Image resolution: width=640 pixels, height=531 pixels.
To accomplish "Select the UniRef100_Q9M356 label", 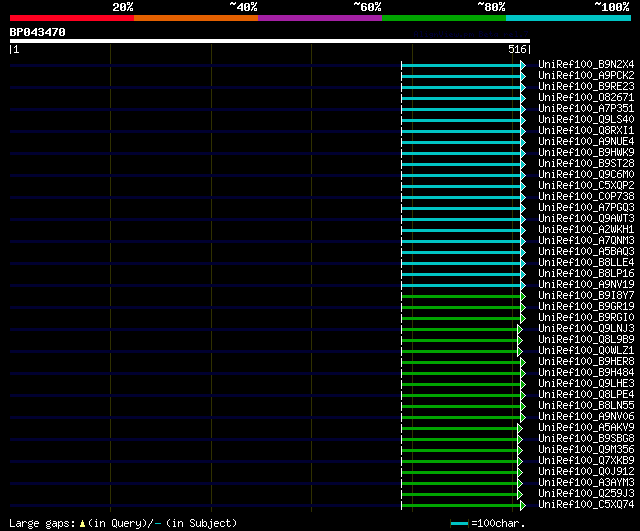I will point(586,450).
